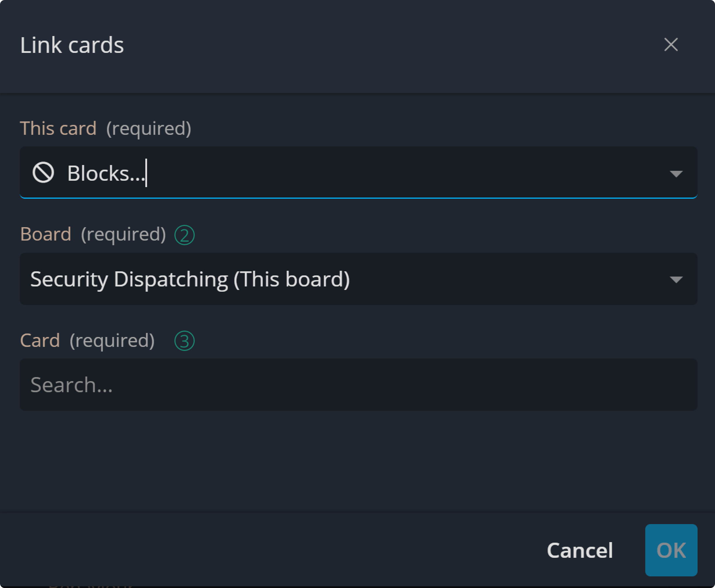Click the Card field label
Screen dimensions: 715x588
tap(40, 340)
